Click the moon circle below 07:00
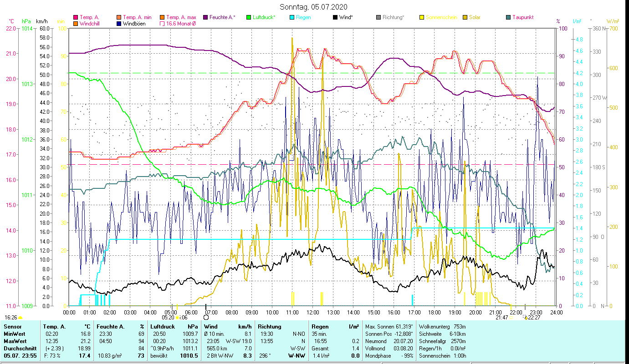This screenshot has width=629, height=364. coord(206,317)
